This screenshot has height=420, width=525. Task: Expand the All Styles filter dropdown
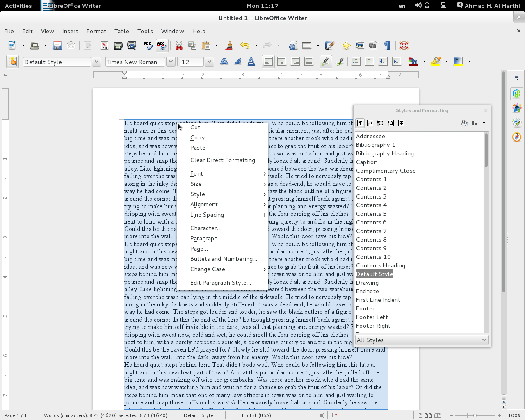pos(484,340)
